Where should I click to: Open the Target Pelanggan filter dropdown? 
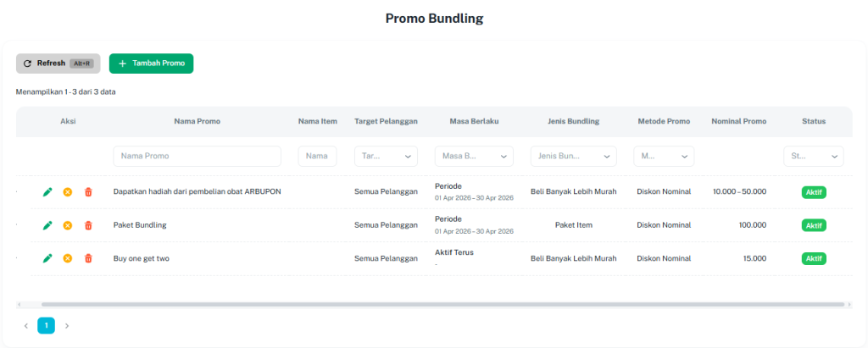click(x=386, y=157)
